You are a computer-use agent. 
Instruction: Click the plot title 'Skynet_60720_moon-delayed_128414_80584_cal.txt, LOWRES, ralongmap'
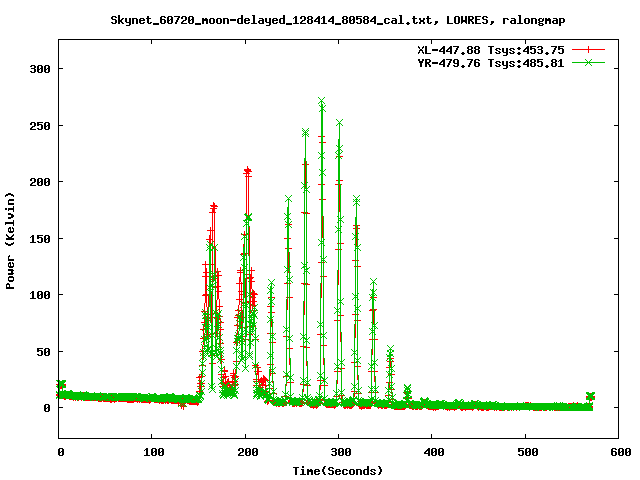tap(338, 20)
